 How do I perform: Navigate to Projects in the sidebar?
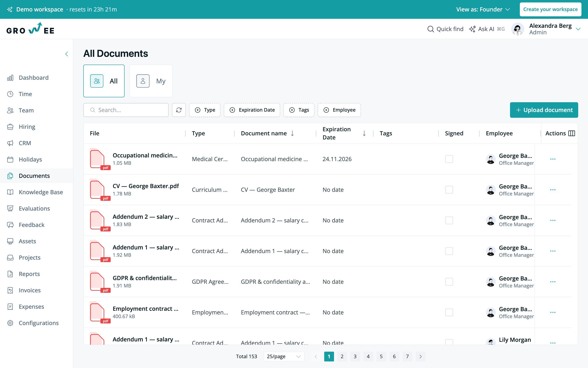(37, 258)
